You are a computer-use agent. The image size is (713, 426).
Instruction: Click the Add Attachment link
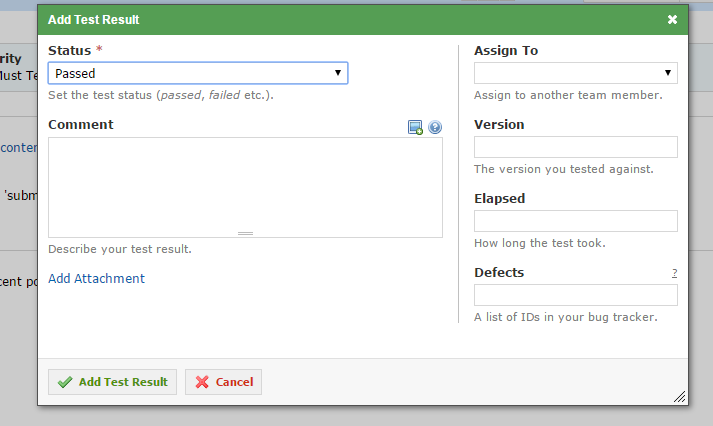pyautogui.click(x=96, y=278)
